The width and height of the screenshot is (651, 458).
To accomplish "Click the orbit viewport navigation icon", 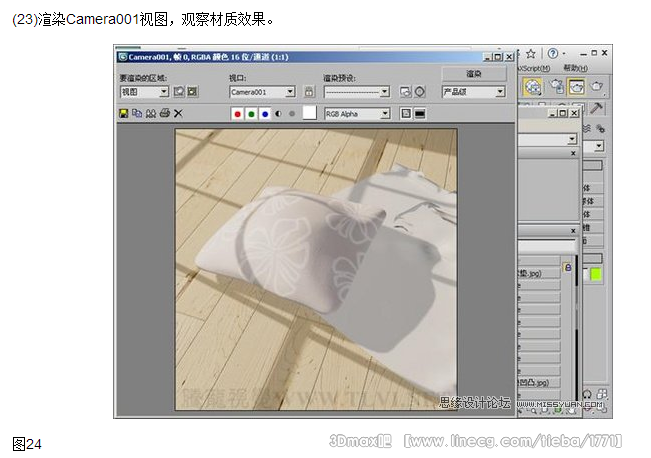I will pos(587,393).
